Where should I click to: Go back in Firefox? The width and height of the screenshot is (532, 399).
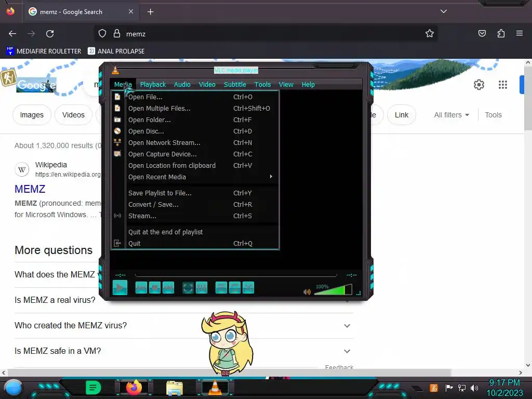[12, 34]
